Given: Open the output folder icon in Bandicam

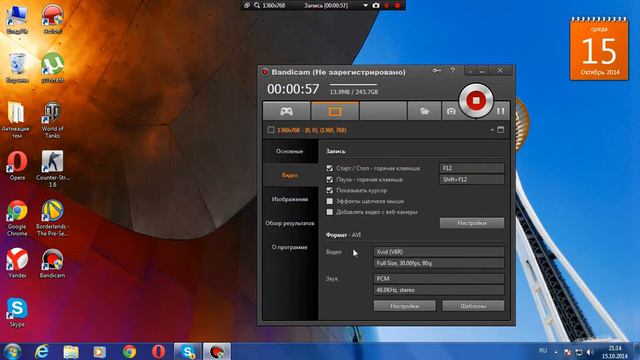Looking at the screenshot, I should point(424,111).
